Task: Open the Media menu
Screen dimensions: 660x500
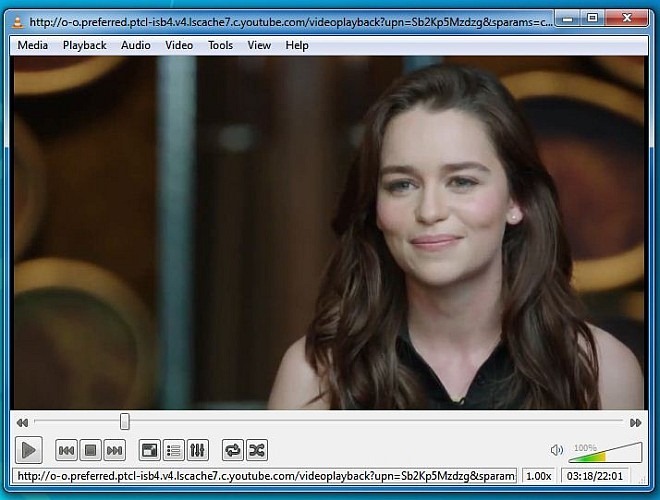Action: pyautogui.click(x=32, y=45)
